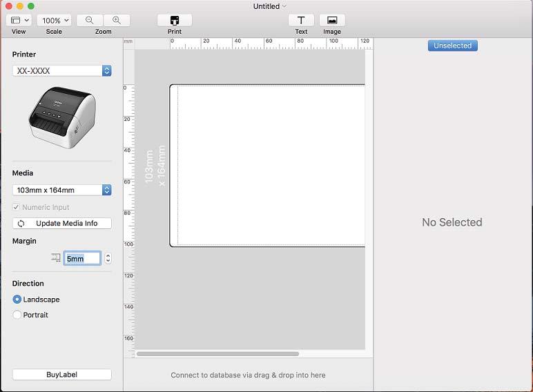Click the label printer picture
The height and width of the screenshot is (392, 533).
(x=62, y=117)
